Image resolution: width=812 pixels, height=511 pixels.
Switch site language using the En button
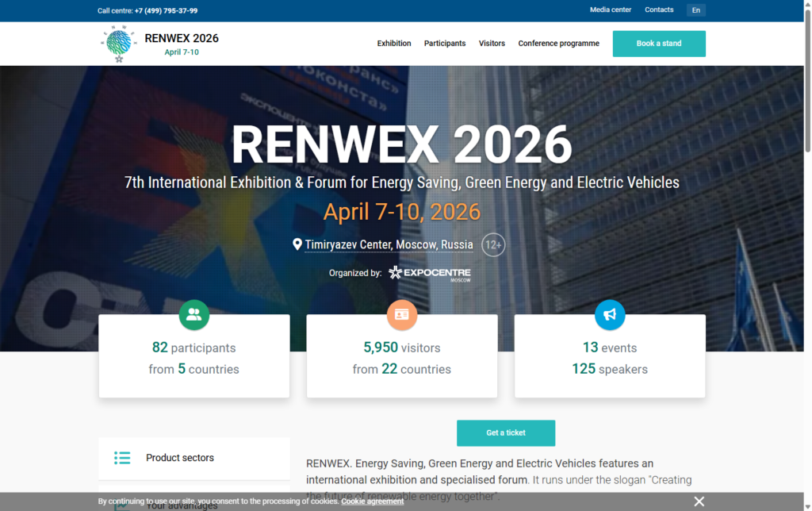pyautogui.click(x=695, y=10)
